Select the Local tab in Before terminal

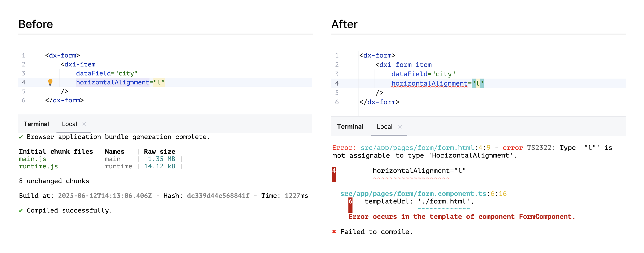click(69, 124)
